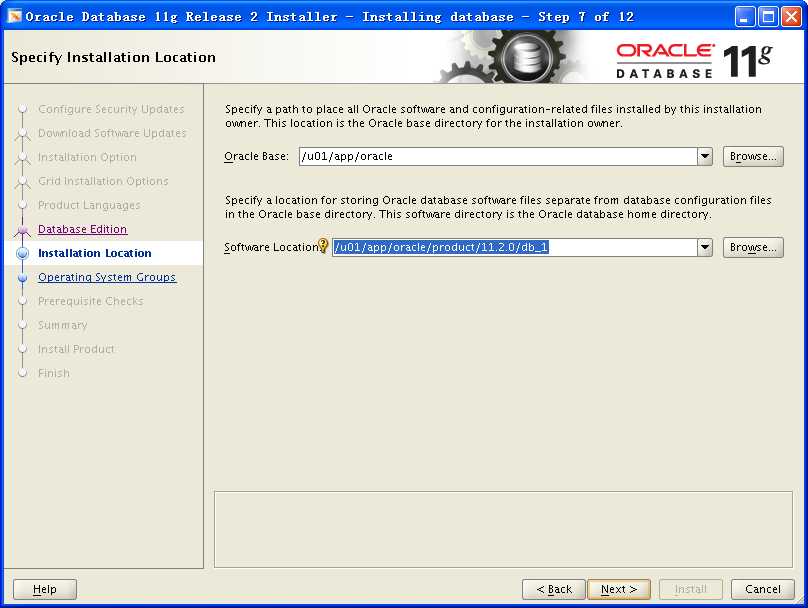Viewport: 808px width, 608px height.
Task: Click the Software Location help hint icon
Action: 323,246
